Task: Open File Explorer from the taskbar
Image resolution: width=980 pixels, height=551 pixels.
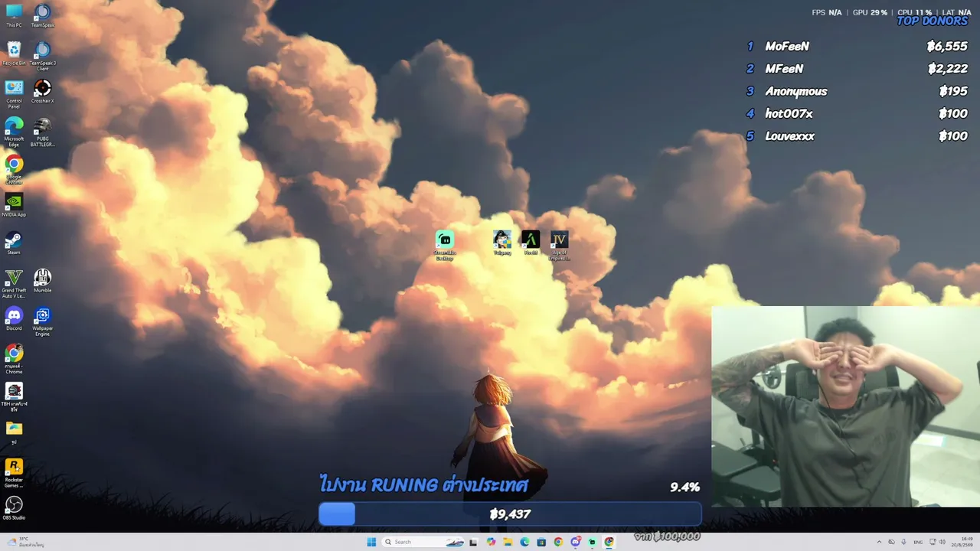Action: pyautogui.click(x=508, y=542)
